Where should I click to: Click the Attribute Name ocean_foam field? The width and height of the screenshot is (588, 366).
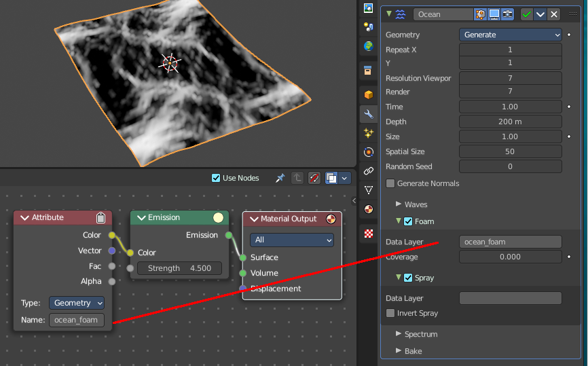click(77, 320)
